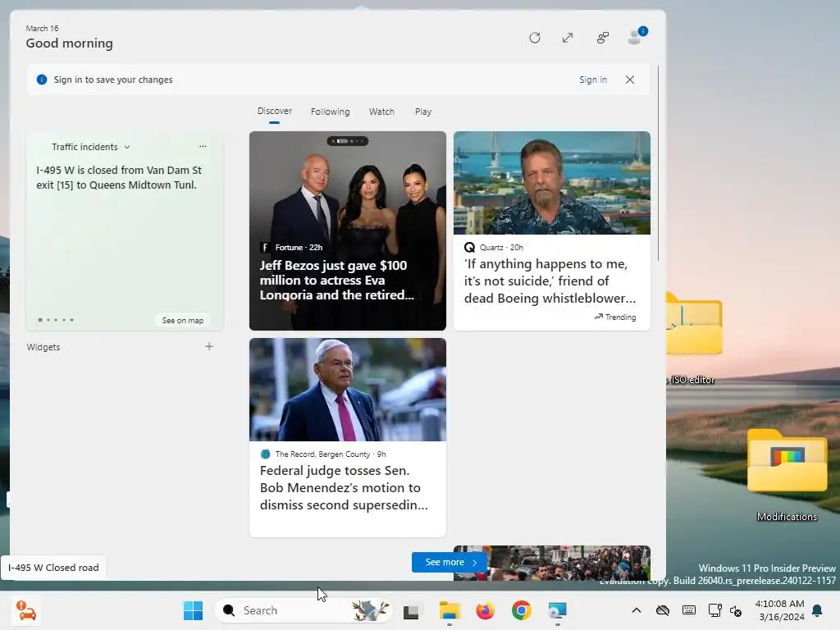
Task: Click See on map button
Action: [x=183, y=321]
